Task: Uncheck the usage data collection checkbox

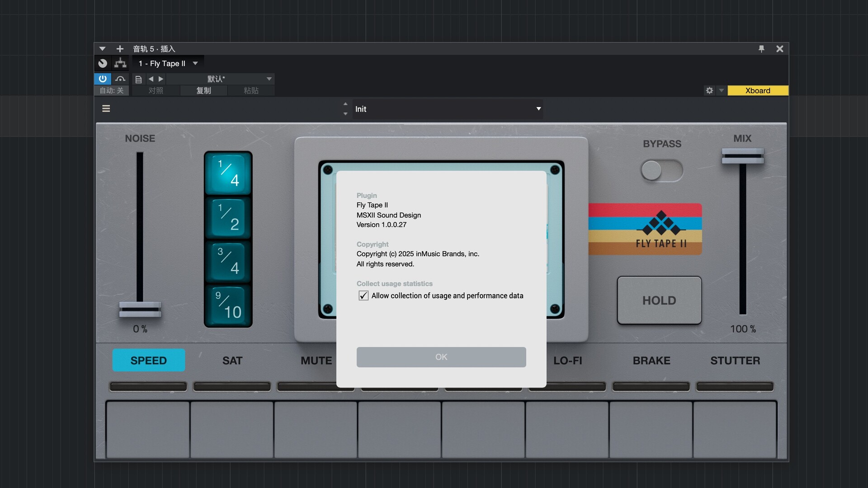Action: pyautogui.click(x=363, y=296)
